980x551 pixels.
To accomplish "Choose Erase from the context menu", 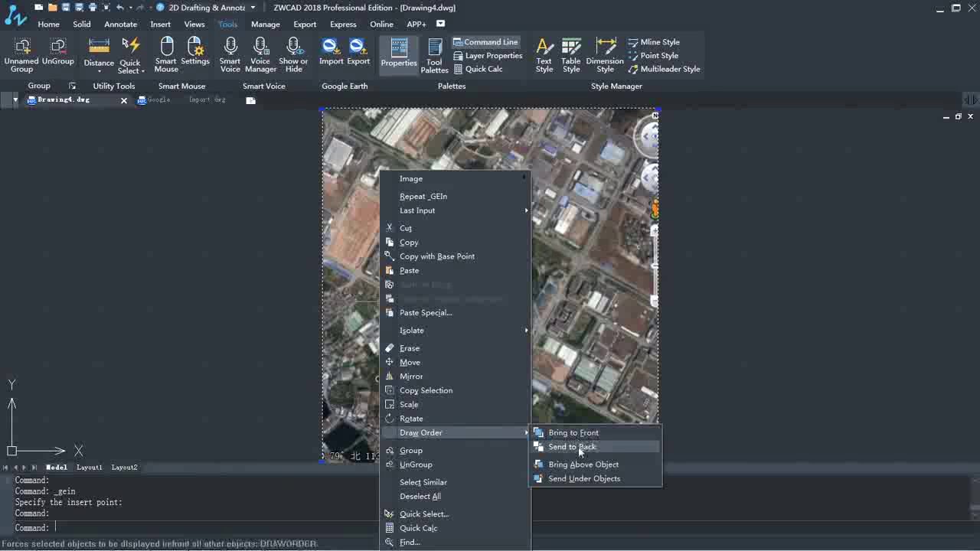I will pos(455,348).
